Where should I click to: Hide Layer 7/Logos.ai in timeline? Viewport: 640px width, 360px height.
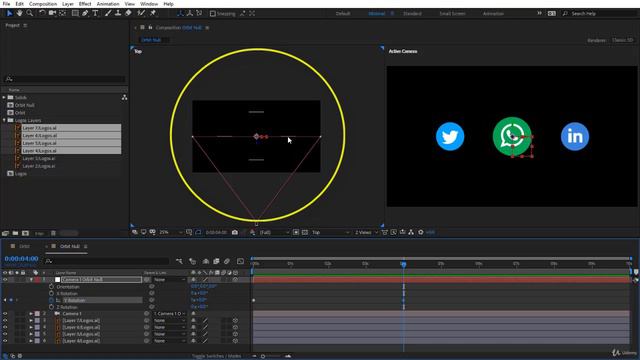5,320
